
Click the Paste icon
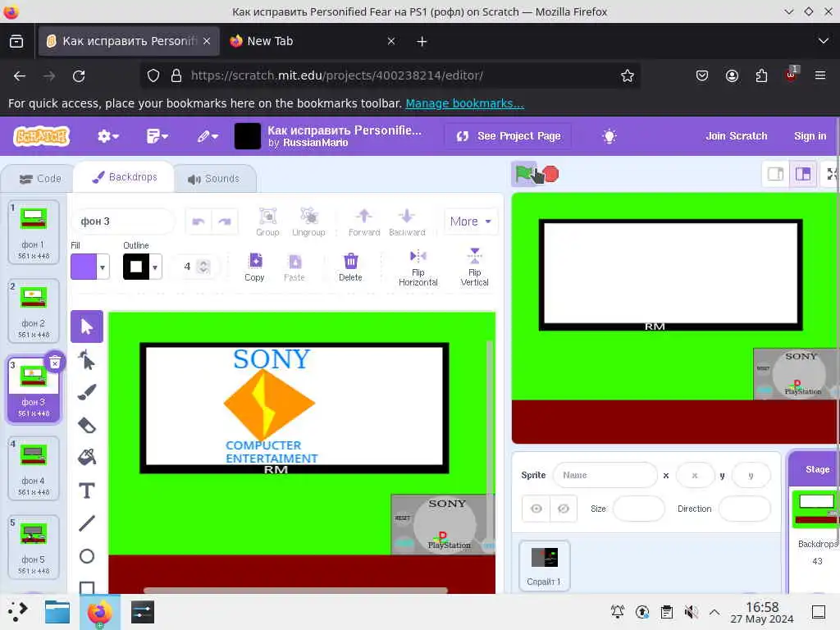[294, 267]
